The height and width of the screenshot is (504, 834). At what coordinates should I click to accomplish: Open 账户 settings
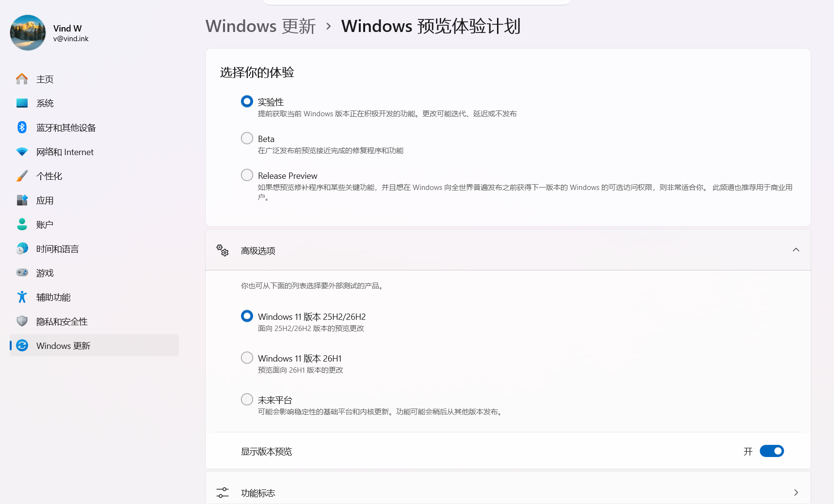point(94,224)
